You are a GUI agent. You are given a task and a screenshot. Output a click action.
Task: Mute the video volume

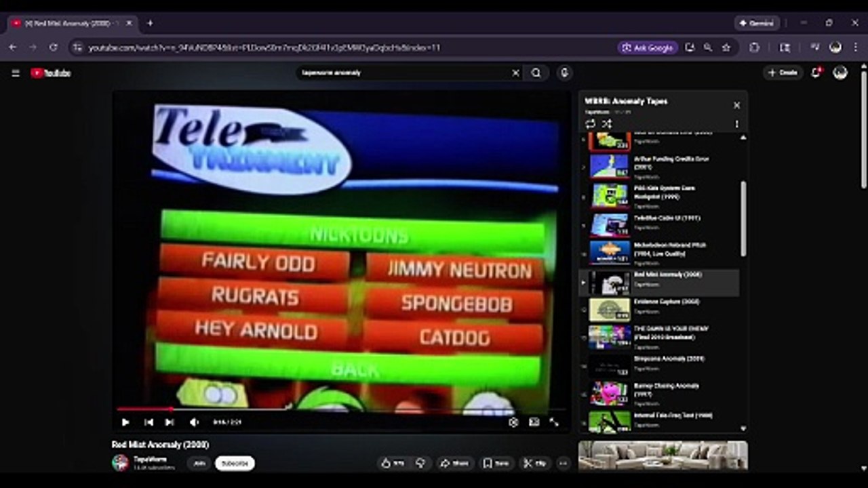(194, 422)
